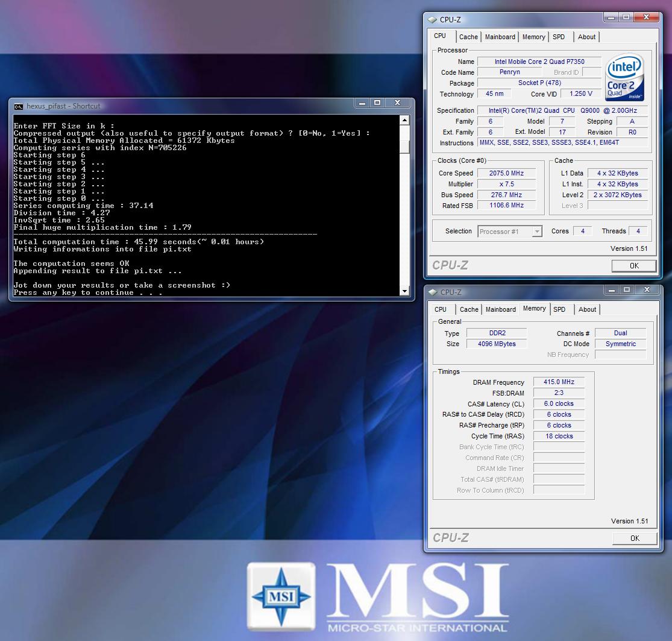Image resolution: width=672 pixels, height=641 pixels.
Task: Click the Revision value R0
Action: pyautogui.click(x=632, y=132)
